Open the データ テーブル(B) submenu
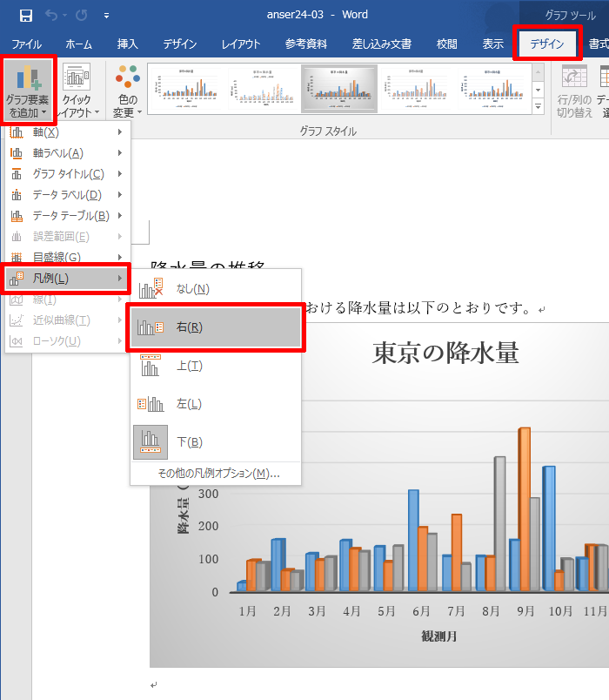 (67, 216)
